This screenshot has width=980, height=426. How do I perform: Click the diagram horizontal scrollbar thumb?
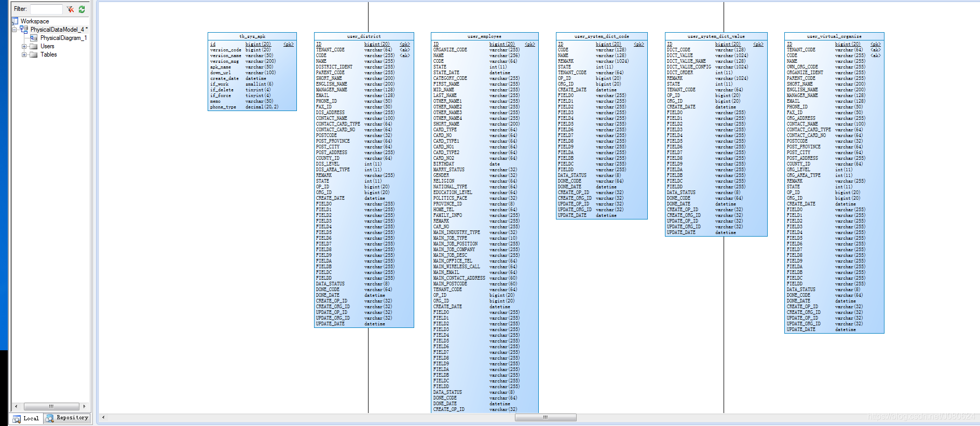tap(546, 417)
